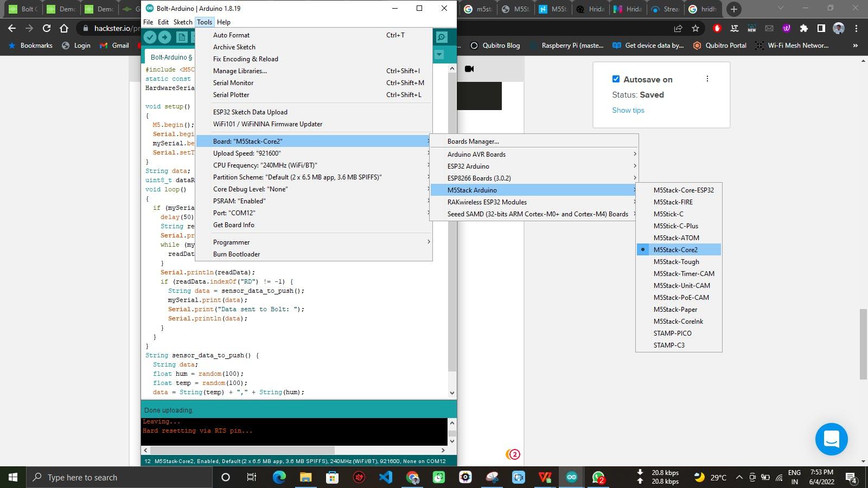Open Chrome's three-dot menu
Image resolution: width=868 pixels, height=488 pixels.
point(856,28)
